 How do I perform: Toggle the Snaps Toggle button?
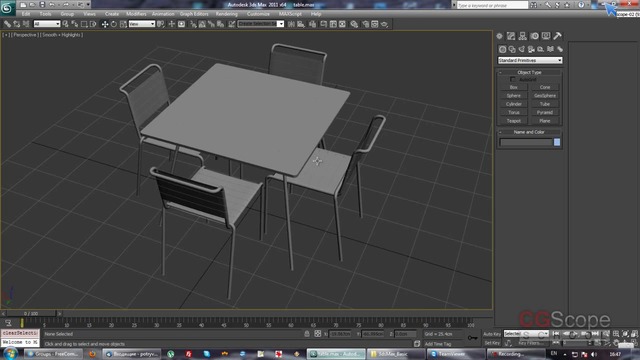click(x=193, y=24)
